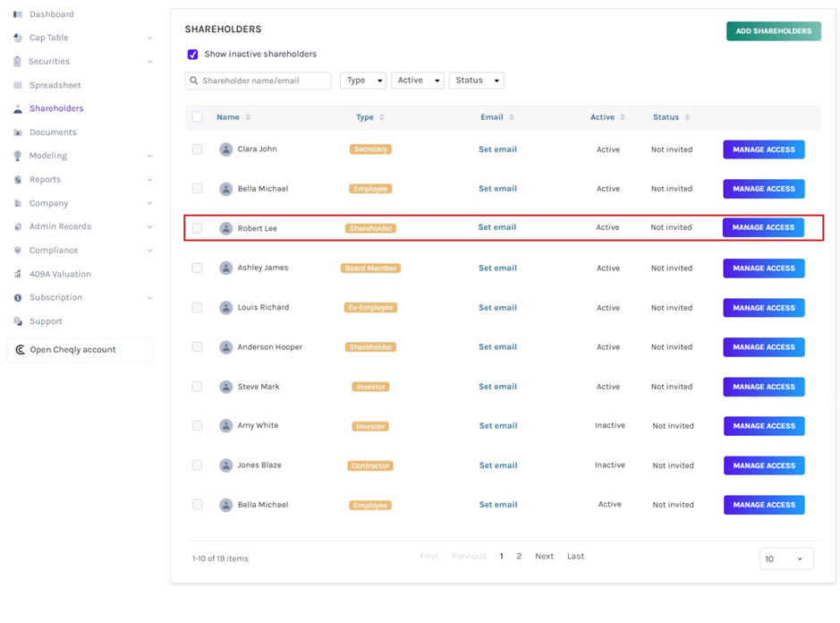Click the Modeling lightbulb icon
The height and width of the screenshot is (623, 840).
18,156
